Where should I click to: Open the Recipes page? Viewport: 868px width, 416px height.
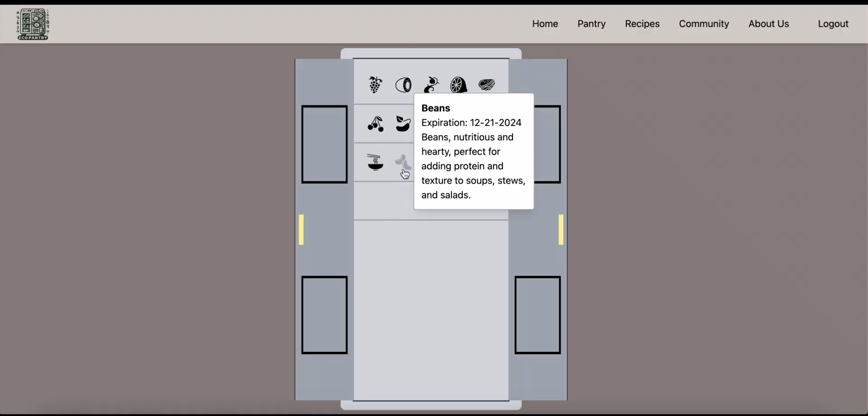coord(642,24)
